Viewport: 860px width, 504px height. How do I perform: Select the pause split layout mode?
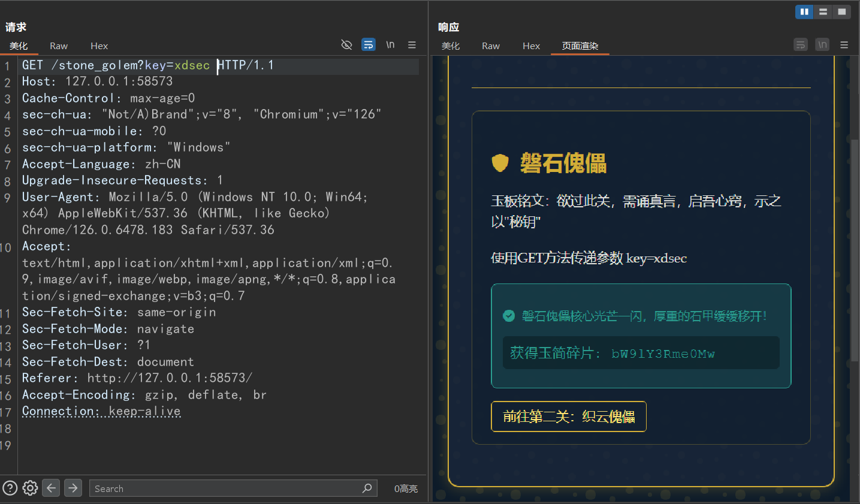804,11
